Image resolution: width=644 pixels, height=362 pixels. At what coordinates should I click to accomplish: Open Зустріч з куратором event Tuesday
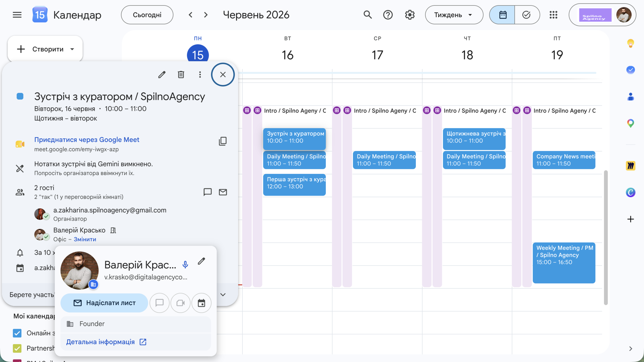click(294, 139)
